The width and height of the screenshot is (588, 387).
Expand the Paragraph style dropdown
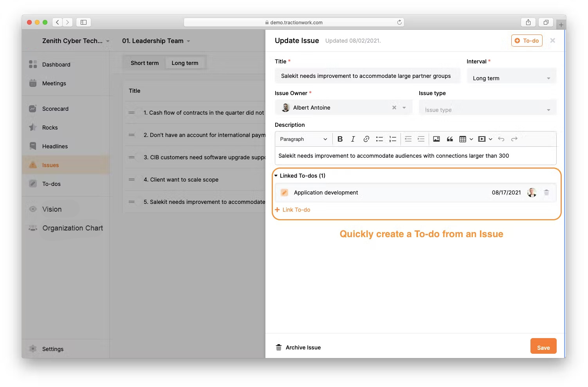click(x=303, y=139)
